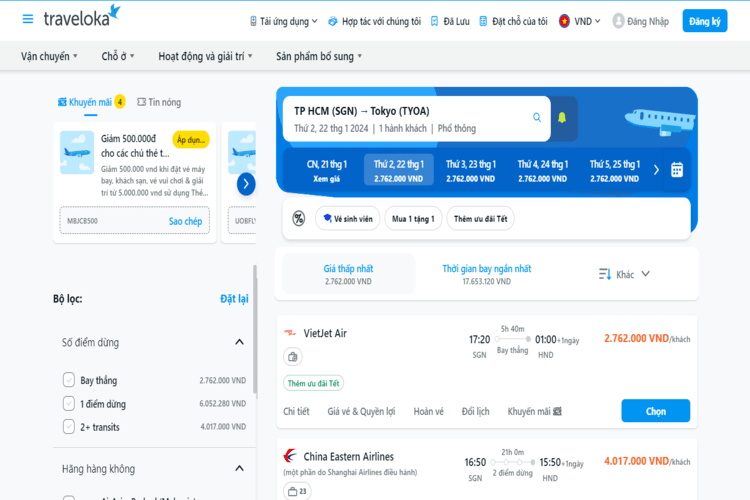This screenshot has width=750, height=500.
Task: Open the Sản phẩm bổ sung menu
Action: 319,56
